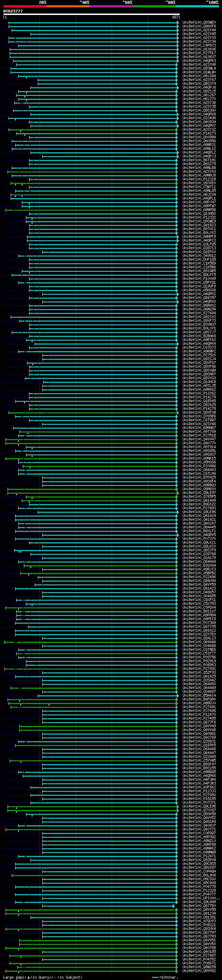
Task: Open UniRef100_P12332 hit
Action: [x=199, y=218]
